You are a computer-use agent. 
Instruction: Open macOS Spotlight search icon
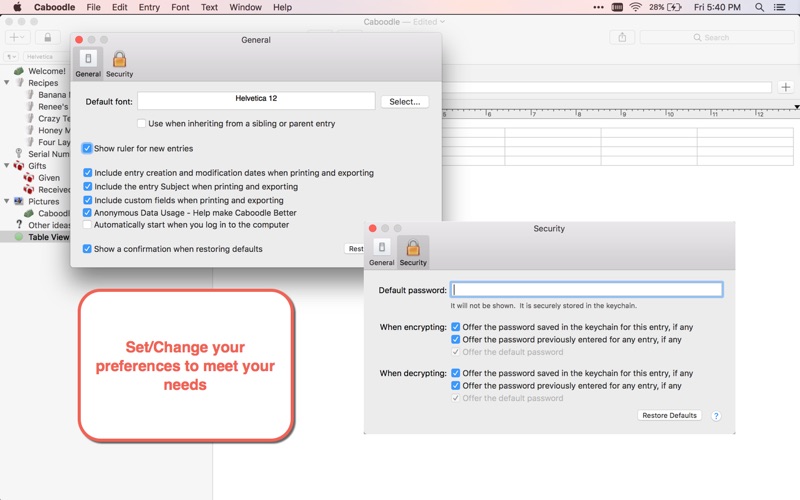coord(759,7)
